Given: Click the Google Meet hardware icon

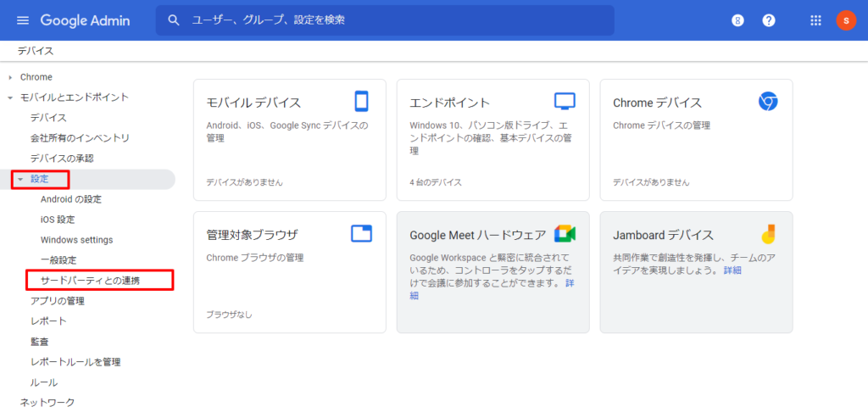Looking at the screenshot, I should coord(565,234).
